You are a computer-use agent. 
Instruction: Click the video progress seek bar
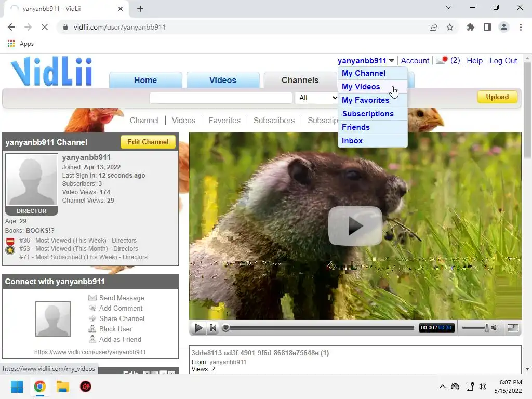pyautogui.click(x=318, y=328)
